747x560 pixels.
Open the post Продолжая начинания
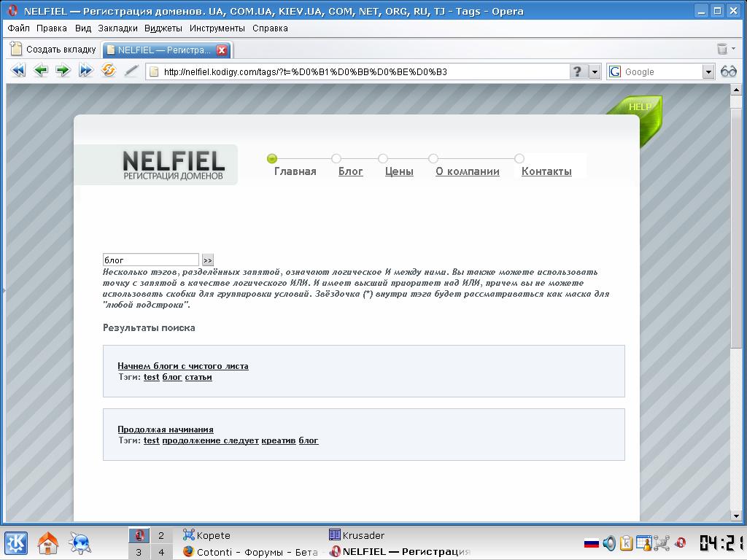click(x=166, y=429)
